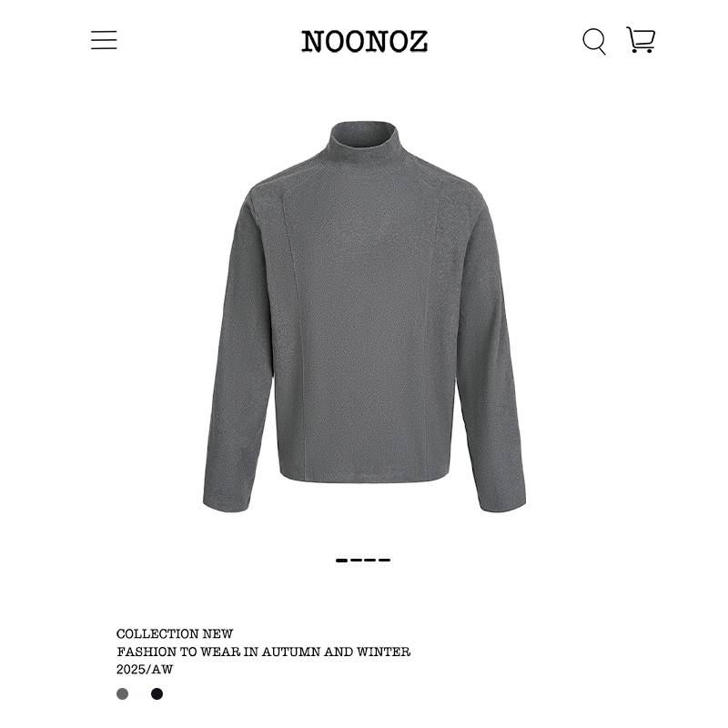Open the Fashion to Wear in Autumn and Winter title

click(264, 652)
